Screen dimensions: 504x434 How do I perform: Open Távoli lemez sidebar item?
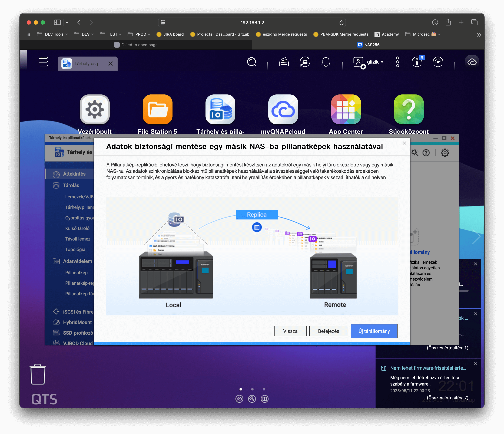[x=78, y=239]
